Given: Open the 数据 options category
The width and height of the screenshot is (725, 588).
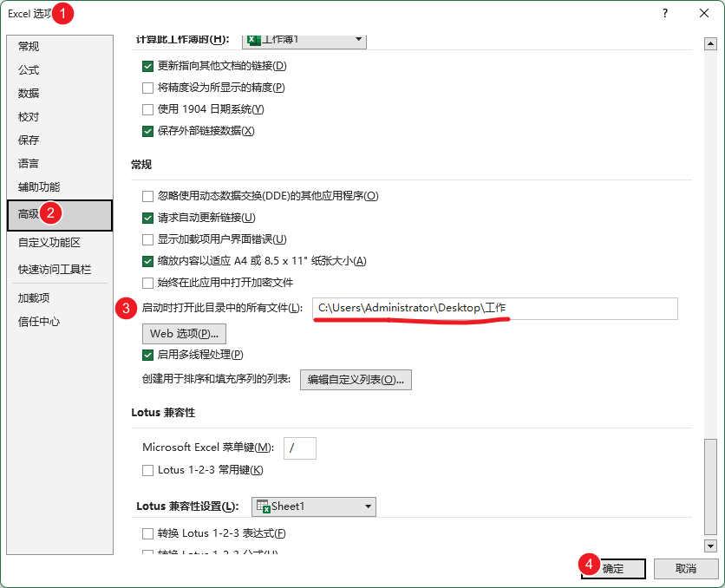Looking at the screenshot, I should [x=60, y=94].
